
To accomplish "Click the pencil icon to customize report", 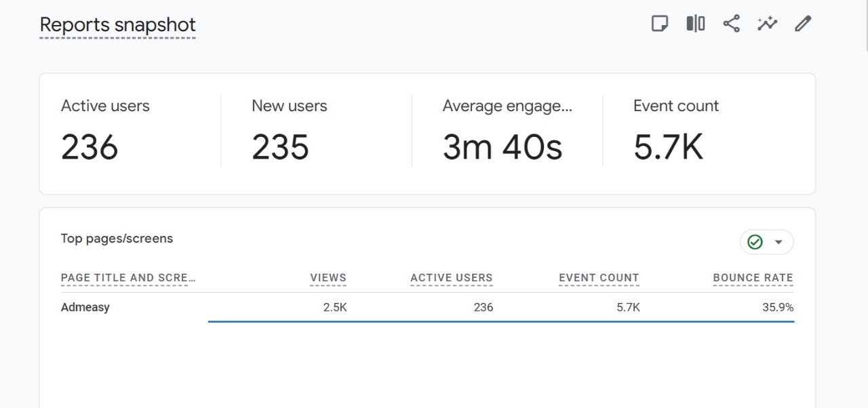I will point(803,24).
